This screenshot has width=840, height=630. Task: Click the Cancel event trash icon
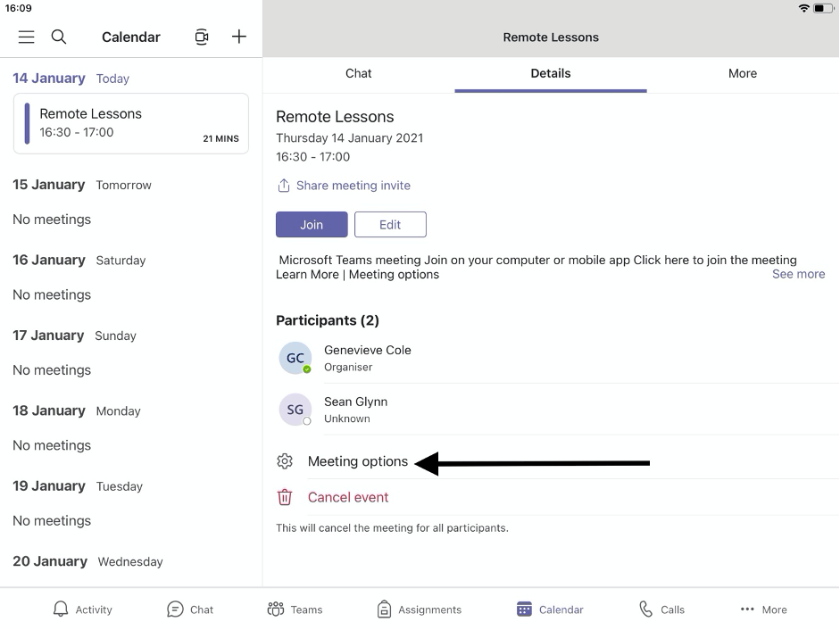coord(285,497)
